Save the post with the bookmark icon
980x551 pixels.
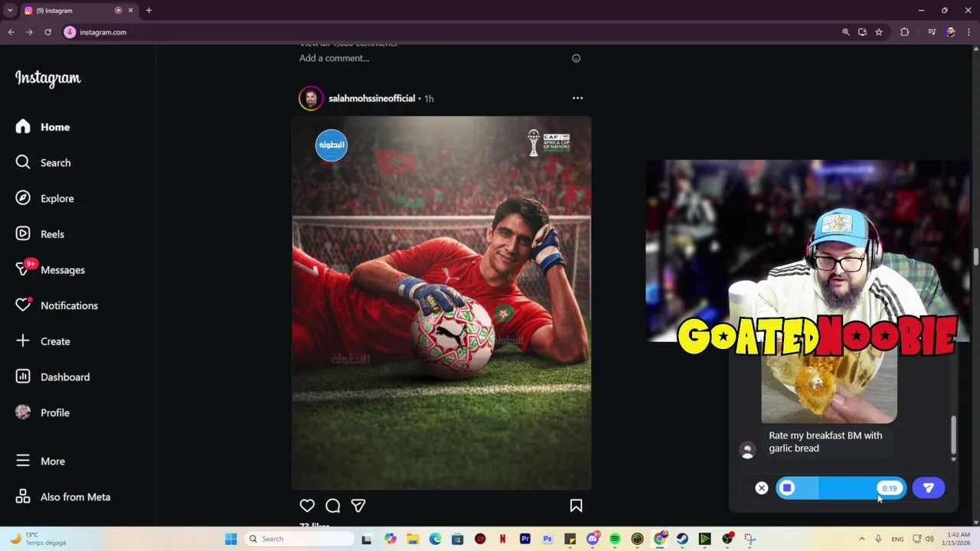(576, 505)
